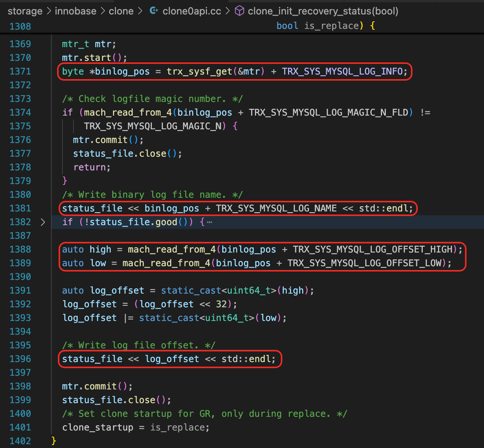Expand the folded block at line 1382

click(x=43, y=222)
